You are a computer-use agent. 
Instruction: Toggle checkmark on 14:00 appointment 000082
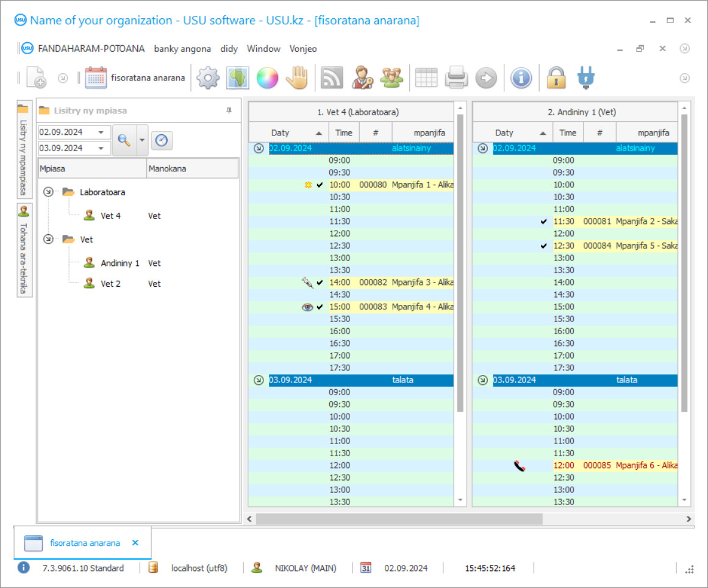320,282
